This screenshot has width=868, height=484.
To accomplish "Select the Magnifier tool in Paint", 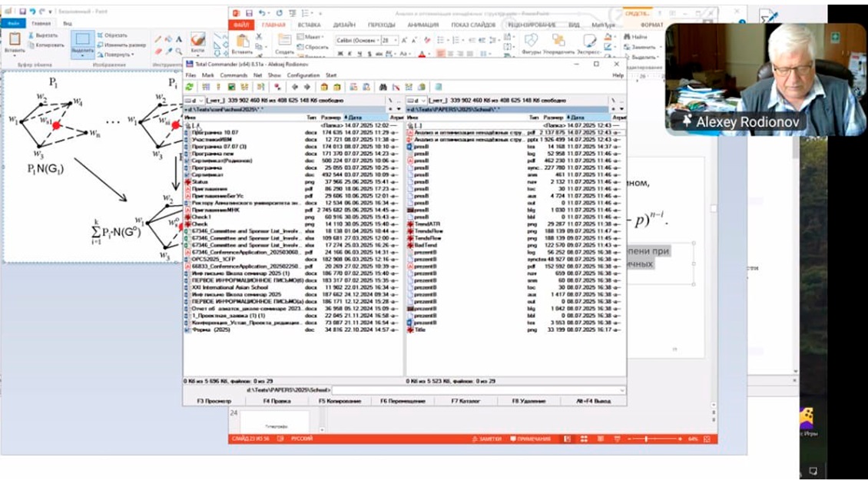I will (x=179, y=51).
